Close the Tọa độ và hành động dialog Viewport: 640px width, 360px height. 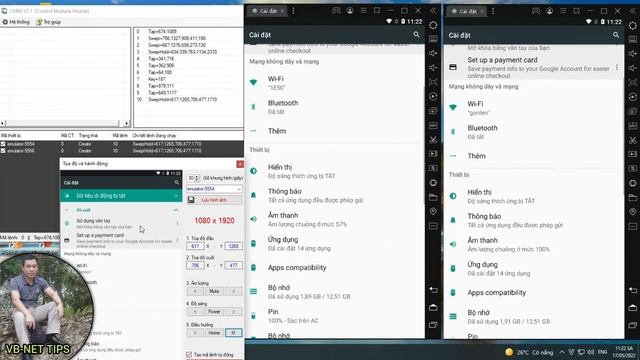pyautogui.click(x=240, y=164)
